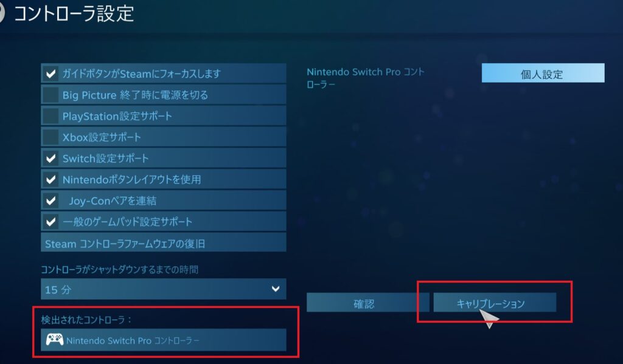Click the Nintendo Switch Pro コントローラー heading text
Image resolution: width=623 pixels, height=364 pixels.
[x=366, y=78]
